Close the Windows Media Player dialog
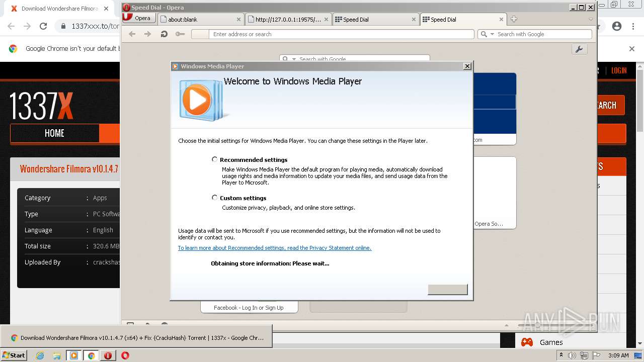644x362 pixels. [467, 66]
